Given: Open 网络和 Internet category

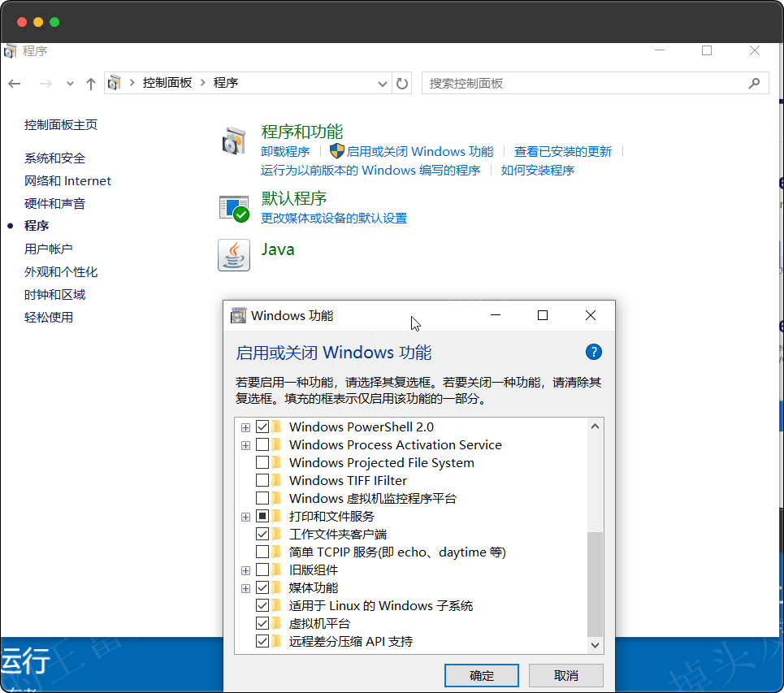Looking at the screenshot, I should (x=67, y=180).
